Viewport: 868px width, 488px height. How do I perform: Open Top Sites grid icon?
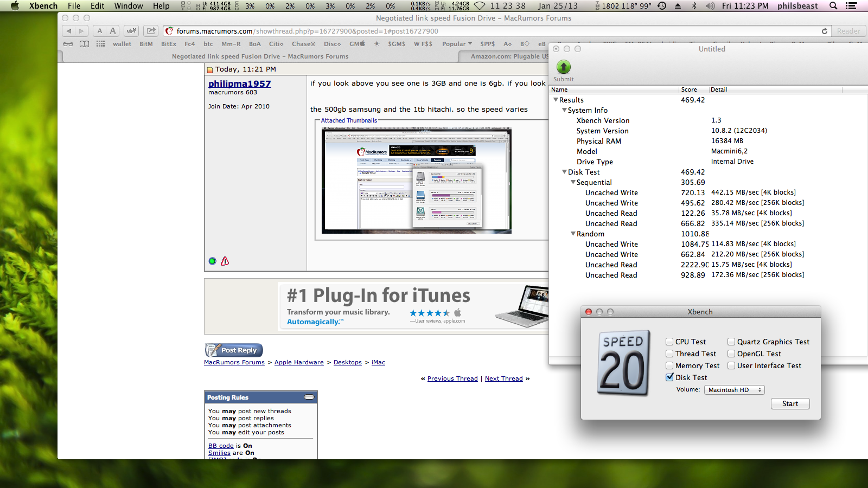(x=101, y=44)
